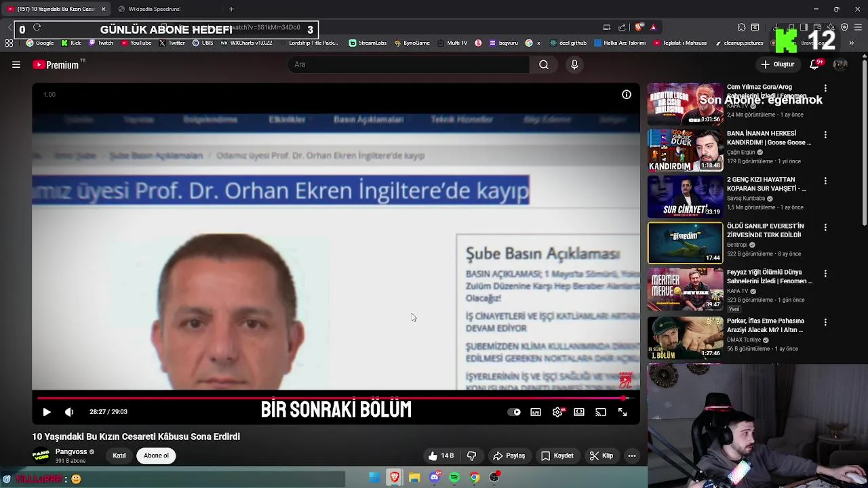Open StreamLabs bookmark

(x=368, y=43)
